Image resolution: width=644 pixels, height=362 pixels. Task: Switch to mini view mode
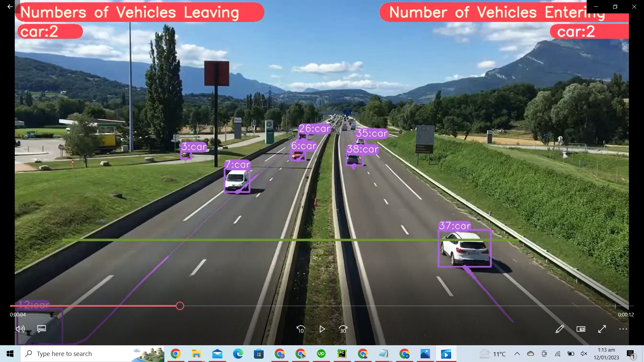[x=581, y=329]
